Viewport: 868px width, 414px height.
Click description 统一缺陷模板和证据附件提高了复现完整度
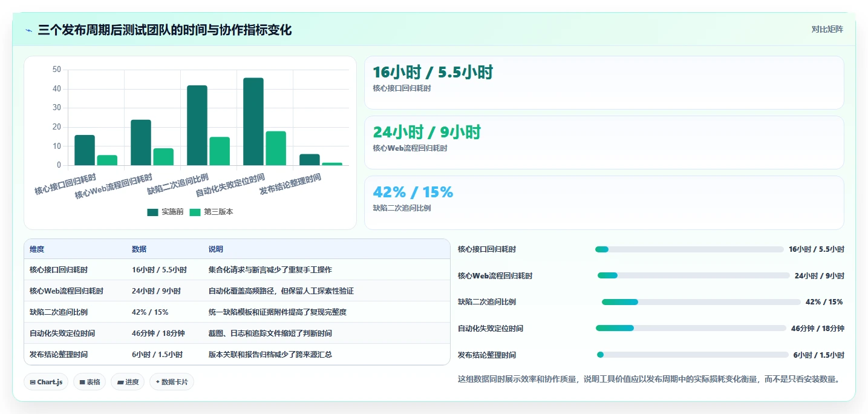(x=278, y=312)
